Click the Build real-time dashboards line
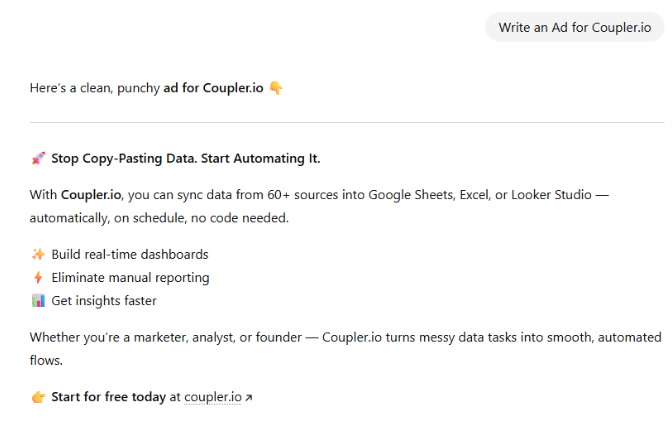 pos(130,254)
